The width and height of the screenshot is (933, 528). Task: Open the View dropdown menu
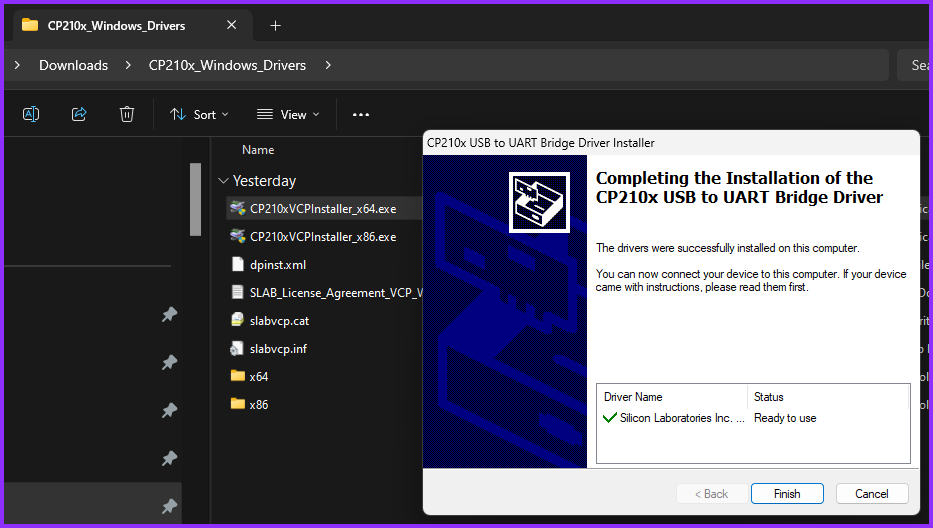[288, 114]
